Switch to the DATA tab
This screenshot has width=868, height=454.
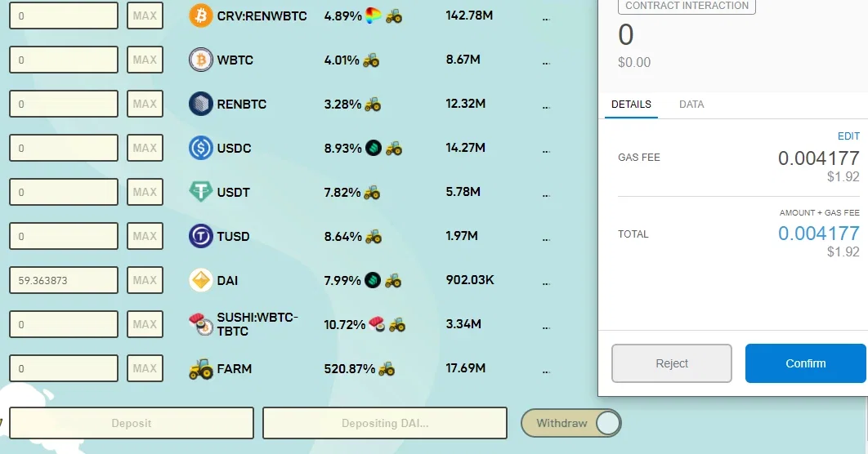point(691,105)
